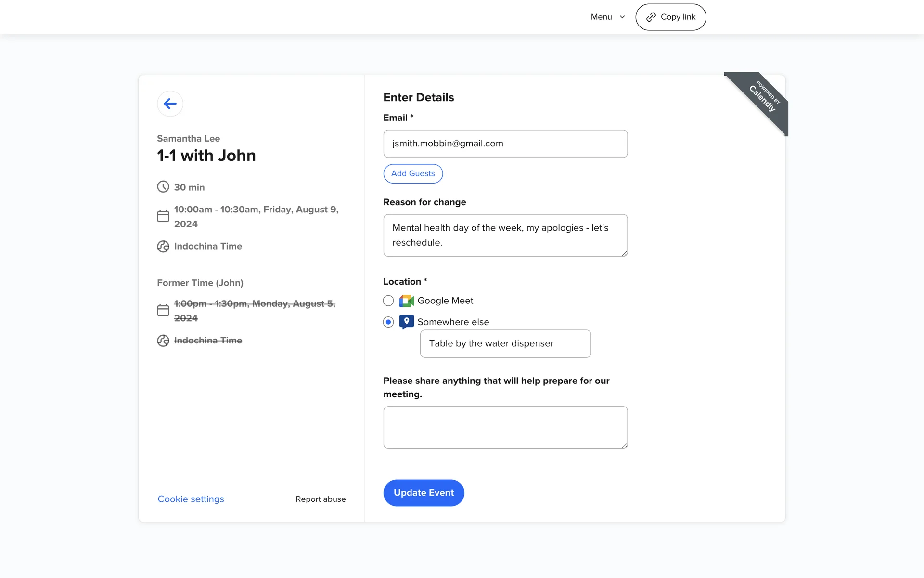Open the Menu item in header

602,17
